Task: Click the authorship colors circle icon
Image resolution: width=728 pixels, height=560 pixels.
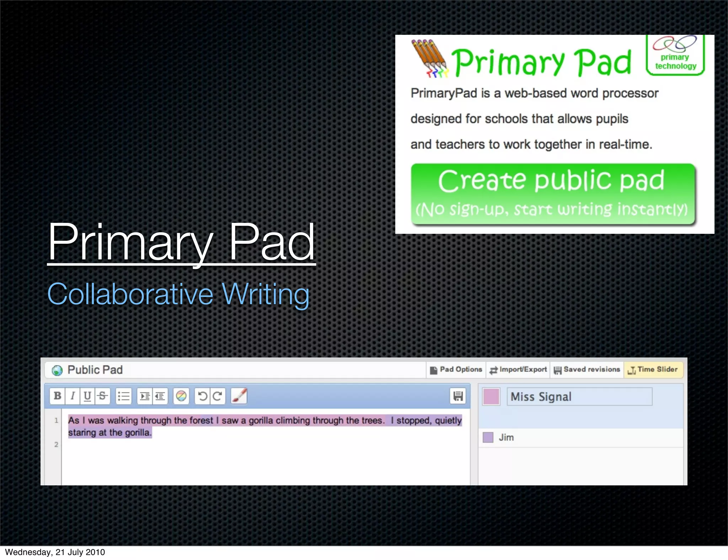Action: 181,396
